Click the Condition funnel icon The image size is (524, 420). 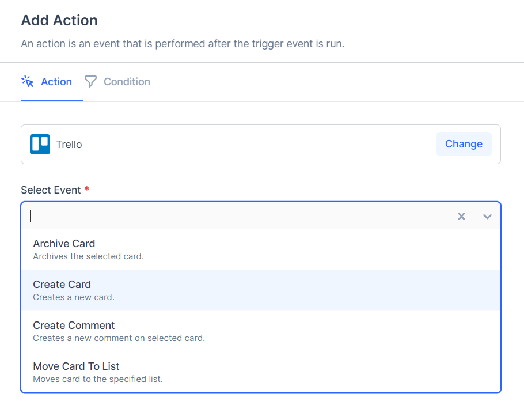90,81
